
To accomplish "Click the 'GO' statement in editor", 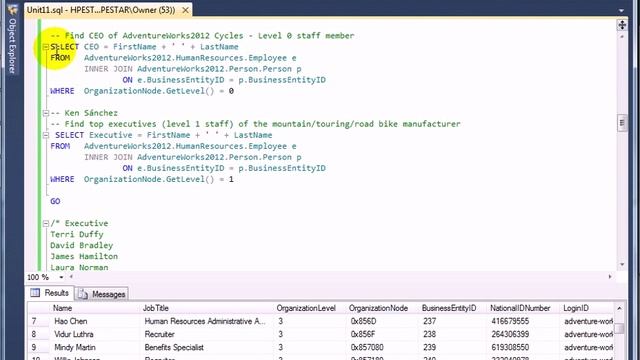I will point(55,201).
